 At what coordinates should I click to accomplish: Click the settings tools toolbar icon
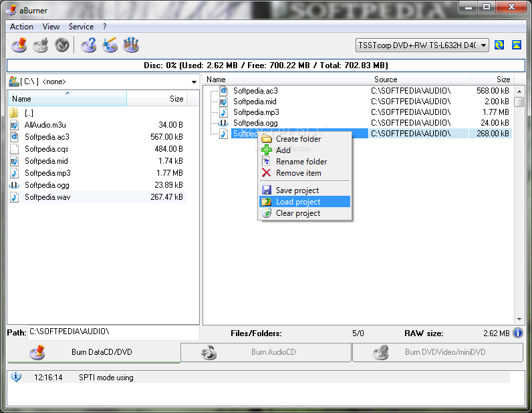click(x=131, y=45)
